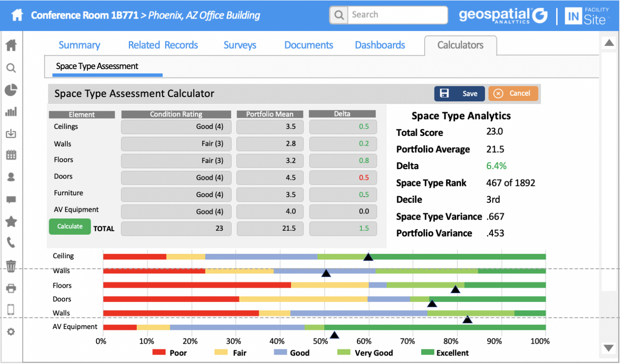
Task: Open the calendar sidebar icon
Action: [x=11, y=155]
